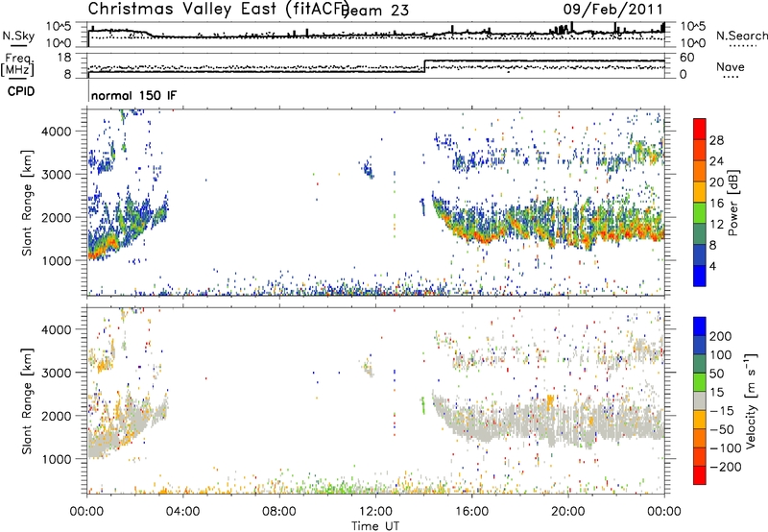The height and width of the screenshot is (532, 768).
Task: Pick green velocity segment between 15 and 50
Action: click(700, 382)
